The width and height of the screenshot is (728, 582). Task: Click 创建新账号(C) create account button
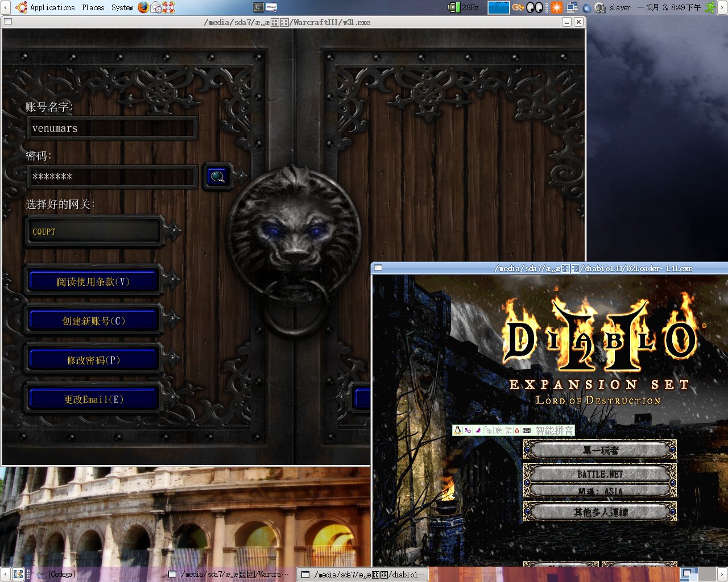pos(93,321)
